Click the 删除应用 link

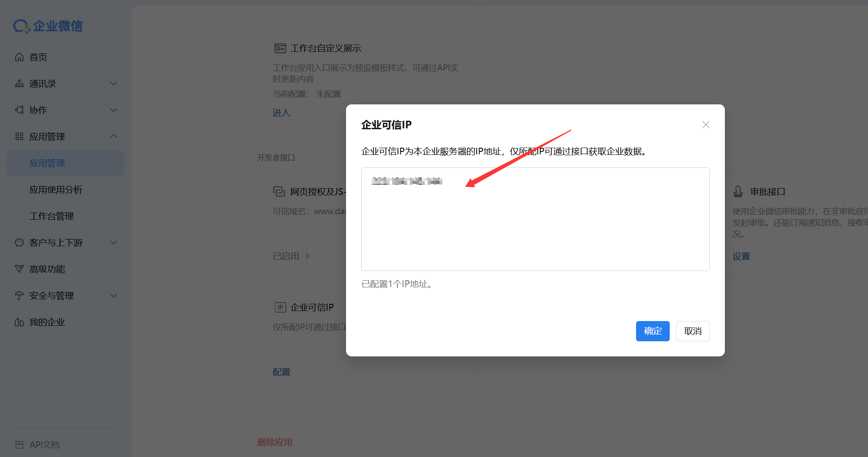coord(274,442)
